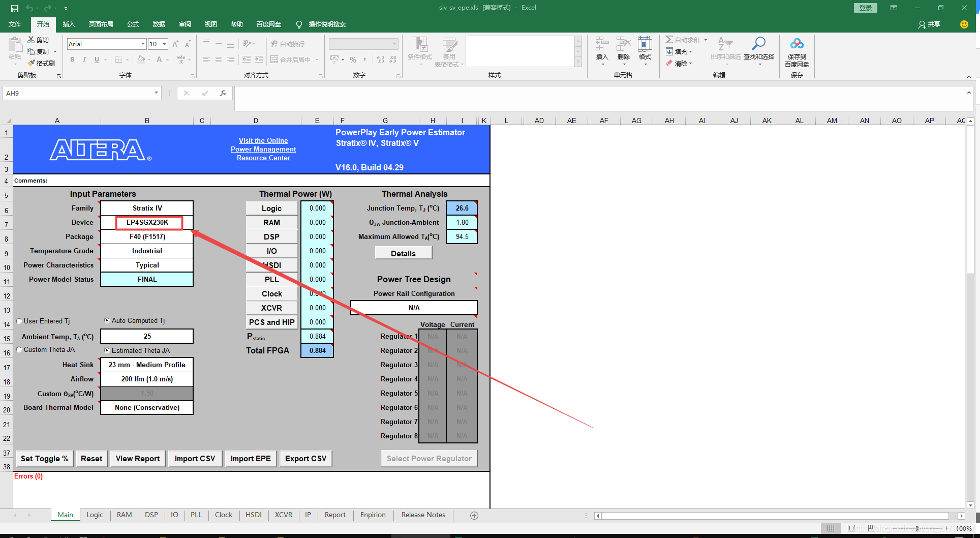Click Wrap Text (自动换行) button
The height and width of the screenshot is (538, 980).
288,44
